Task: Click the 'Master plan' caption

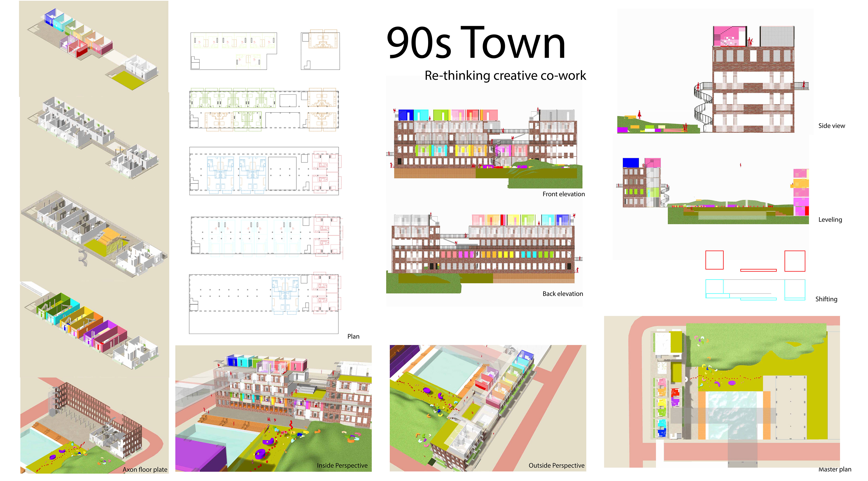Action: pos(835,469)
